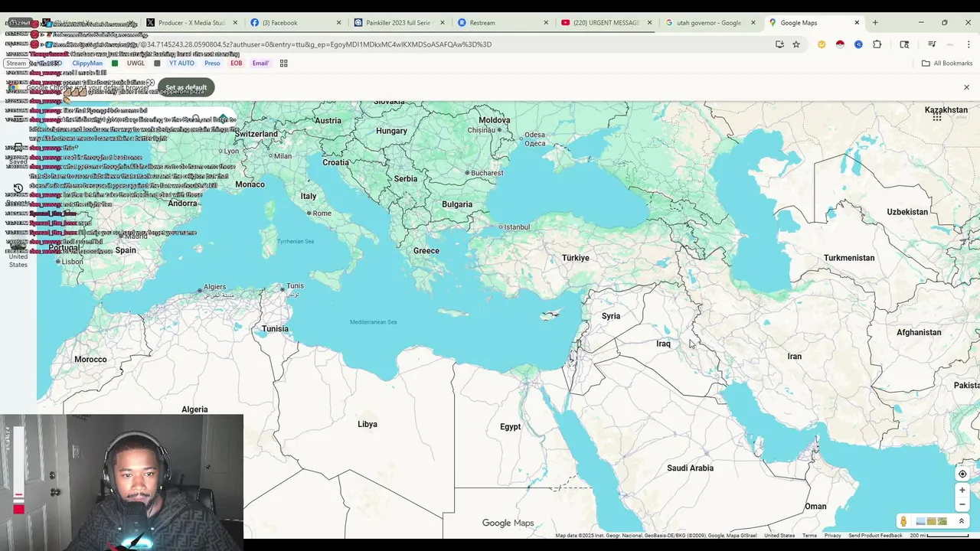This screenshot has height=551, width=980.
Task: Click the Bucharest city marker
Action: coord(467,173)
